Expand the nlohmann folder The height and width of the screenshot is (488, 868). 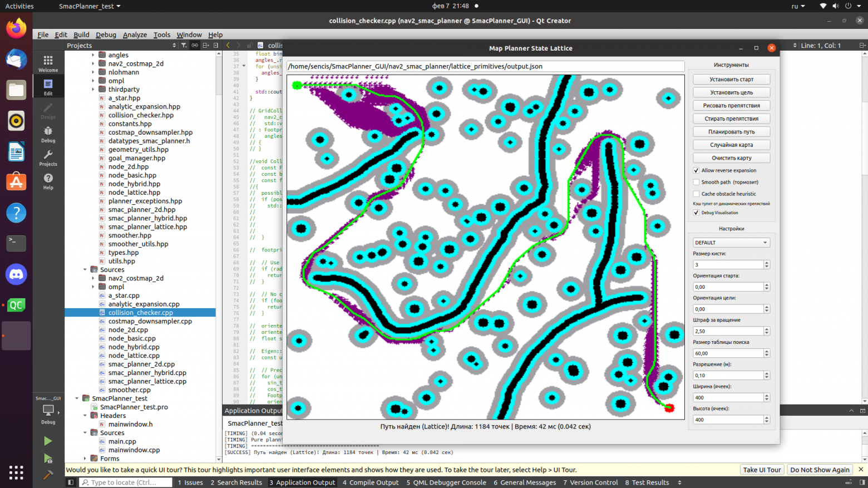point(93,72)
